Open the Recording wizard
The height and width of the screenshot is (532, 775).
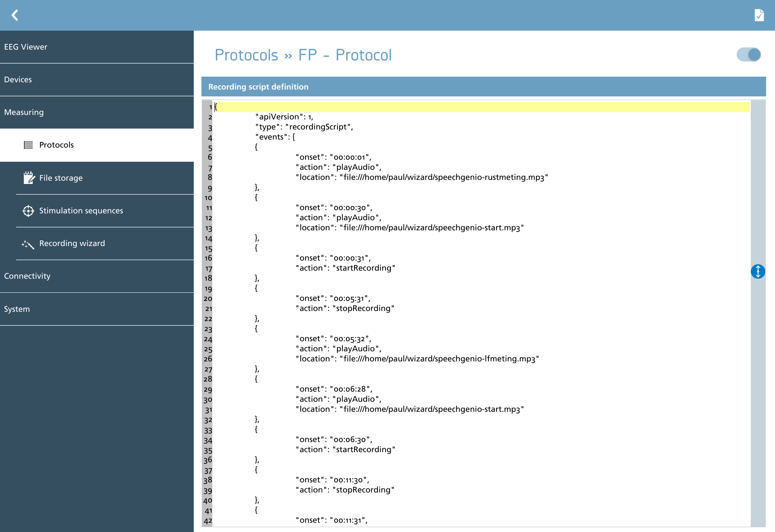tap(105, 243)
